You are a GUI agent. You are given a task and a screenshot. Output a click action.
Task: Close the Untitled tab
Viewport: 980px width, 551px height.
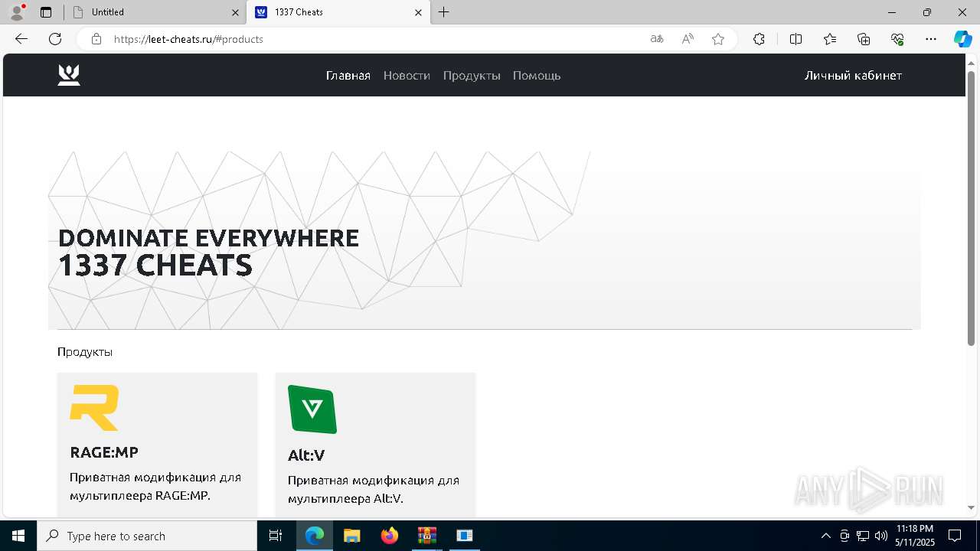(235, 12)
